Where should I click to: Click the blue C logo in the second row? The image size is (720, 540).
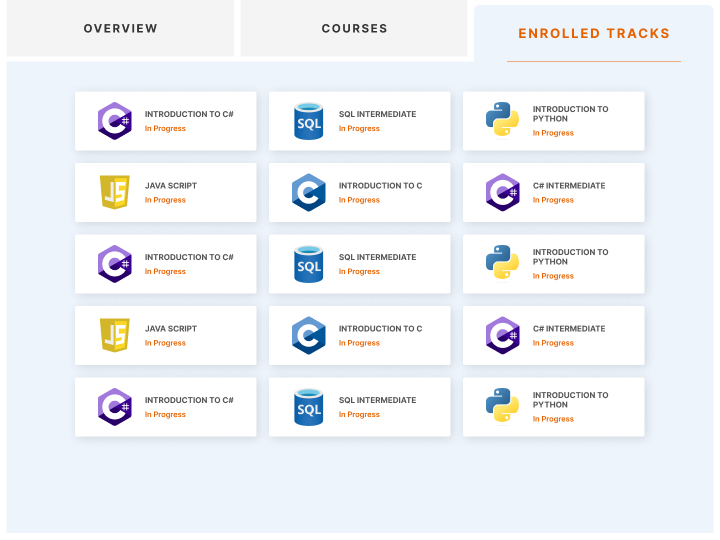pyautogui.click(x=309, y=192)
